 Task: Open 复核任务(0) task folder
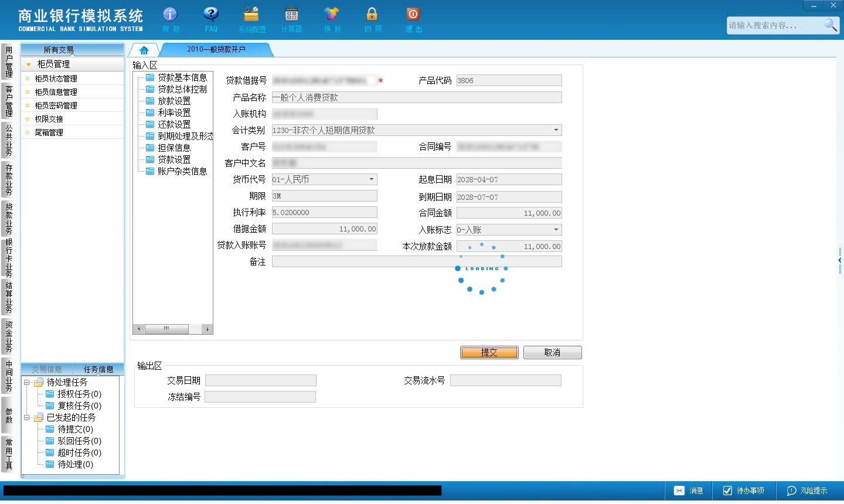click(74, 406)
